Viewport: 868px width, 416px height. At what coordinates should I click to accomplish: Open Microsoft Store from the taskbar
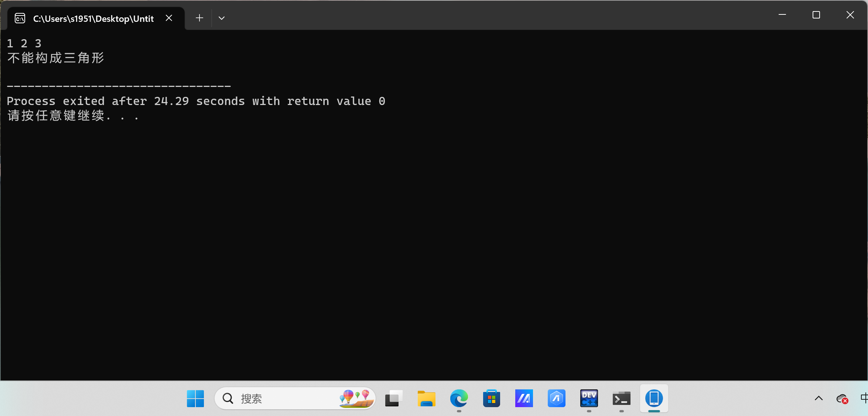[x=491, y=398]
